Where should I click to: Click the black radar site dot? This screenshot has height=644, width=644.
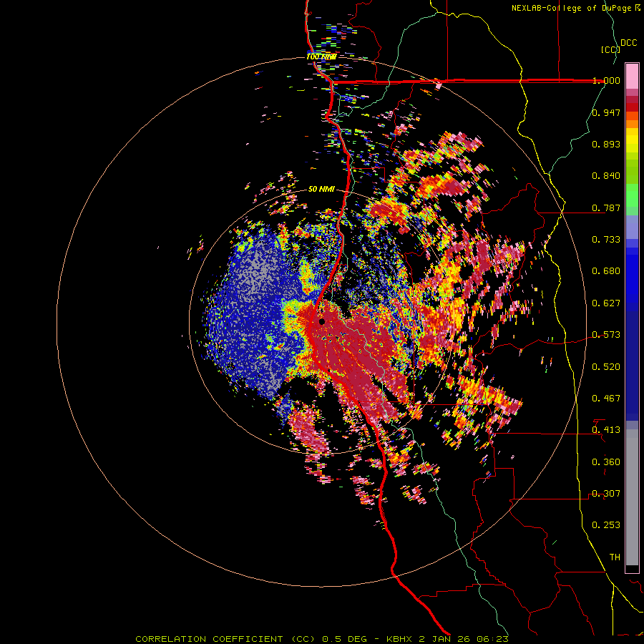point(321,321)
